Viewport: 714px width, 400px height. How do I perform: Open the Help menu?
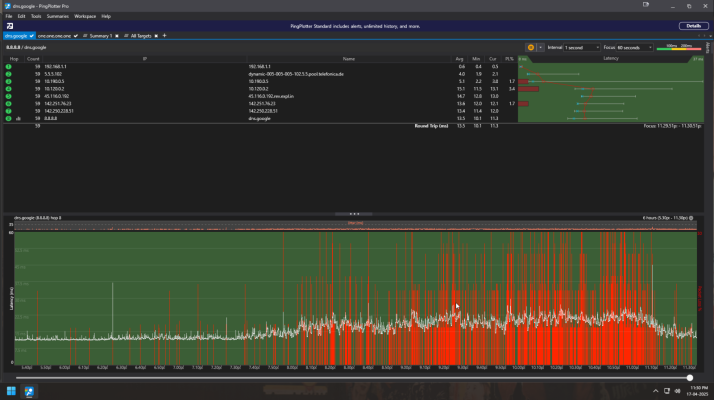click(x=106, y=16)
